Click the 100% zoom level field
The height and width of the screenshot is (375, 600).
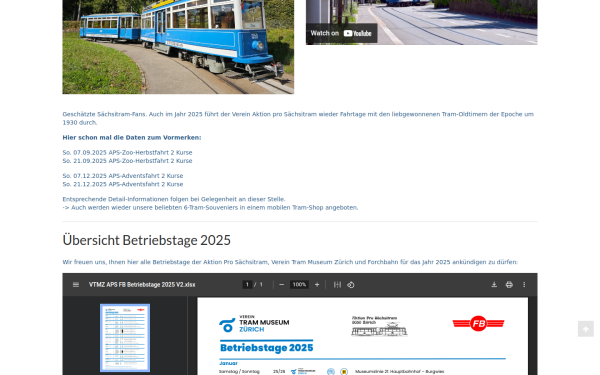(x=299, y=285)
